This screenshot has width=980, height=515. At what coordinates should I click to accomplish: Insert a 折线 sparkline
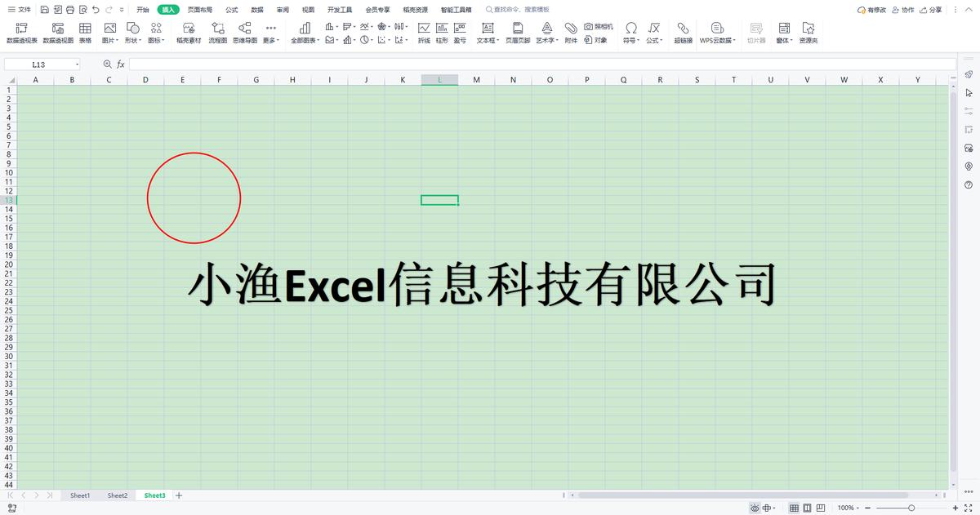pos(425,31)
